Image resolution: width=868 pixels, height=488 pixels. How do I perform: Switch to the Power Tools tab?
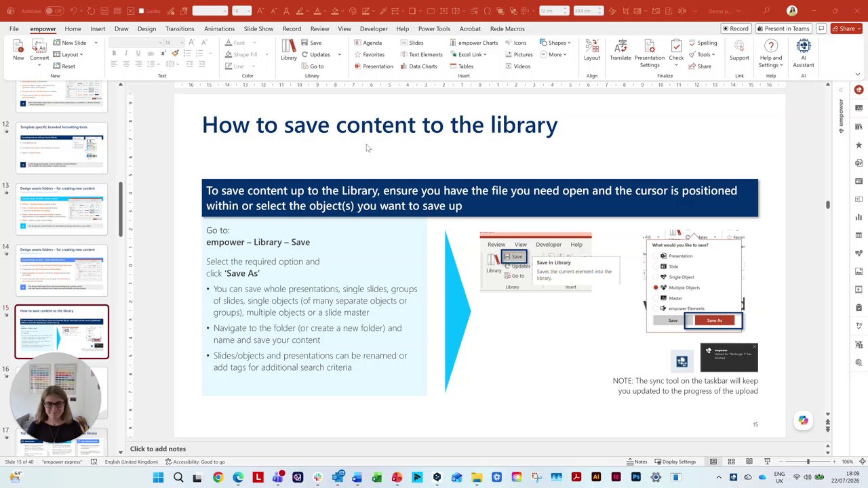[434, 28]
